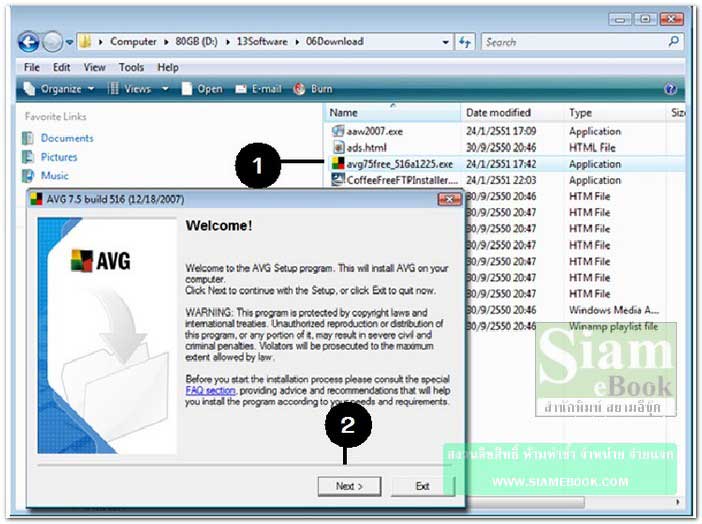Open the File menu
This screenshot has height=524, width=702.
click(31, 68)
